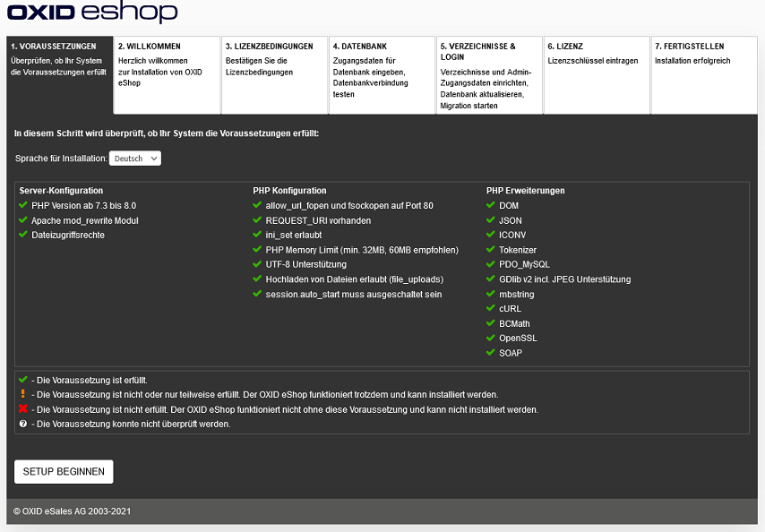The height and width of the screenshot is (532, 765).
Task: Switch to the 2. Willkommen step tab
Action: tap(167, 75)
